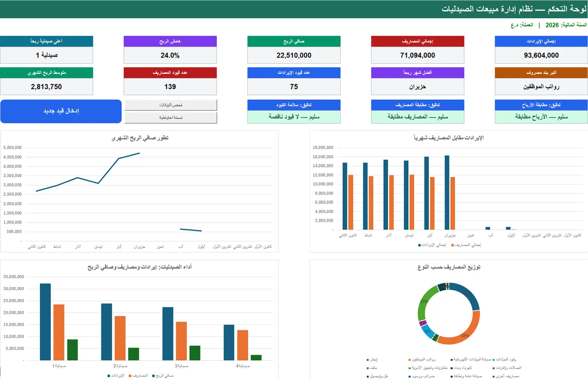Click the 'نسخة احتياطية' backup button
The width and height of the screenshot is (588, 379).
point(171,118)
